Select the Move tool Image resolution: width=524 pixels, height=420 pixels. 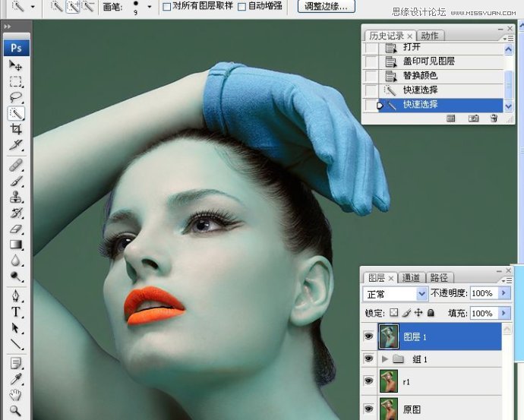pos(16,65)
